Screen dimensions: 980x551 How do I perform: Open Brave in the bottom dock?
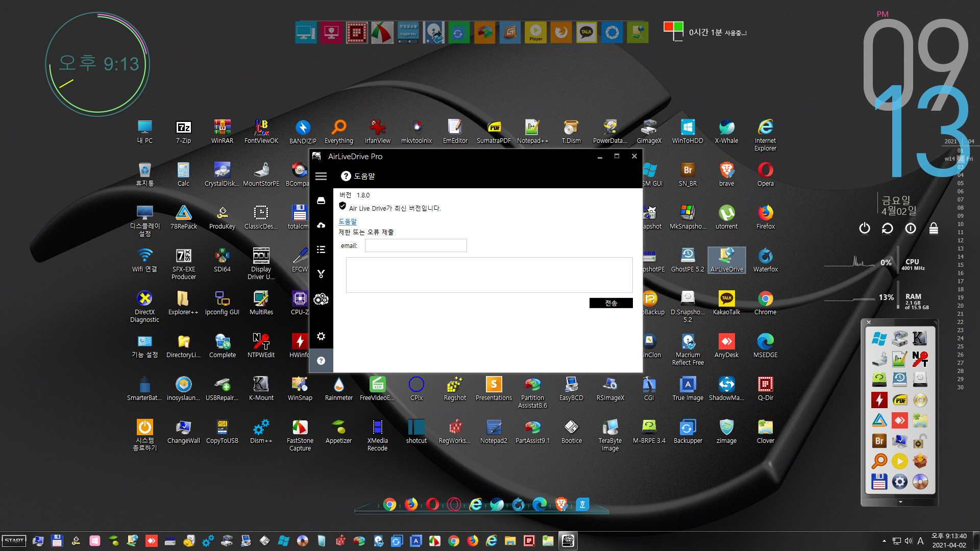click(561, 505)
